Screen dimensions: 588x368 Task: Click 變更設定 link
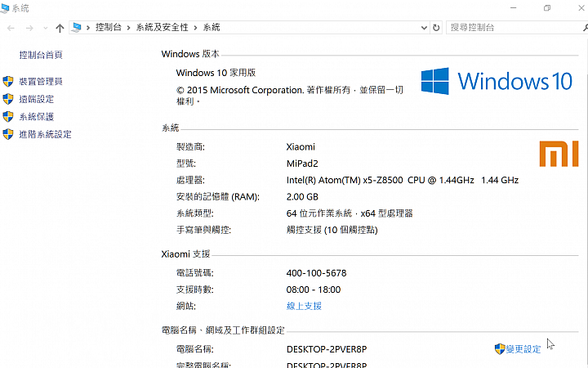point(523,349)
